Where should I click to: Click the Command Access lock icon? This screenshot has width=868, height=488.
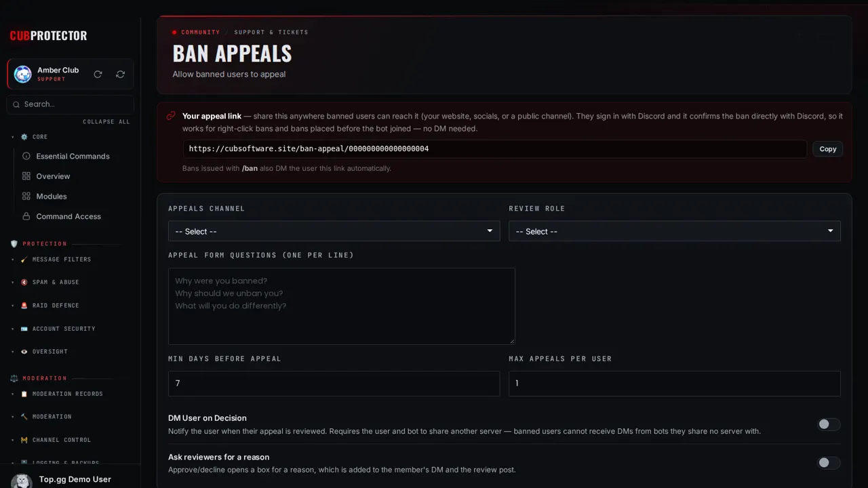pyautogui.click(x=26, y=216)
